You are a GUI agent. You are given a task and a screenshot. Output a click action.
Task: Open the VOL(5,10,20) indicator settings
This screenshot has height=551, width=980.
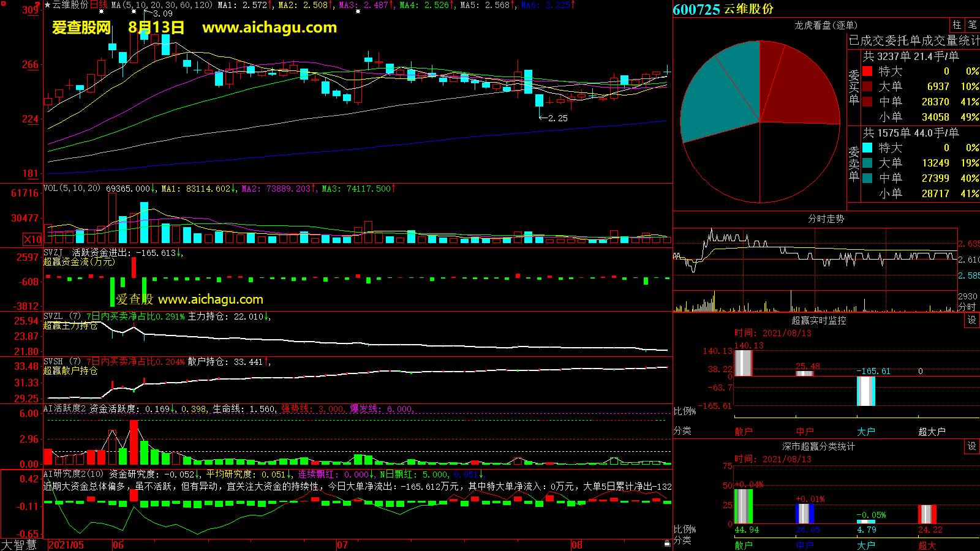[72, 188]
